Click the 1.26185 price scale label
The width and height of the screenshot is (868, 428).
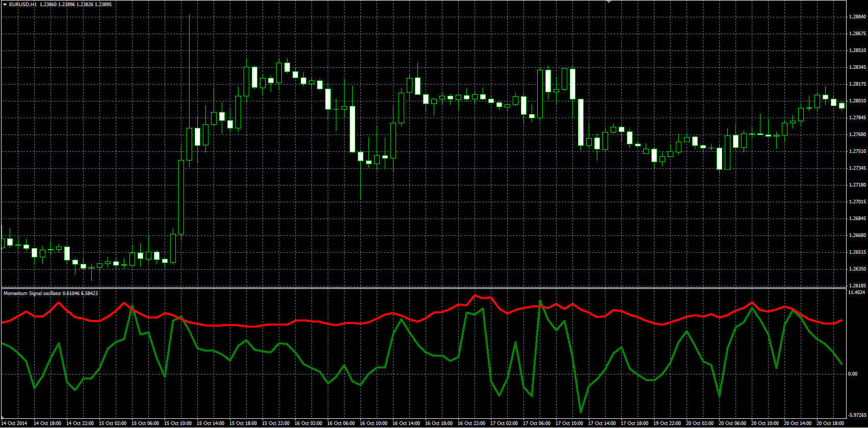(857, 286)
